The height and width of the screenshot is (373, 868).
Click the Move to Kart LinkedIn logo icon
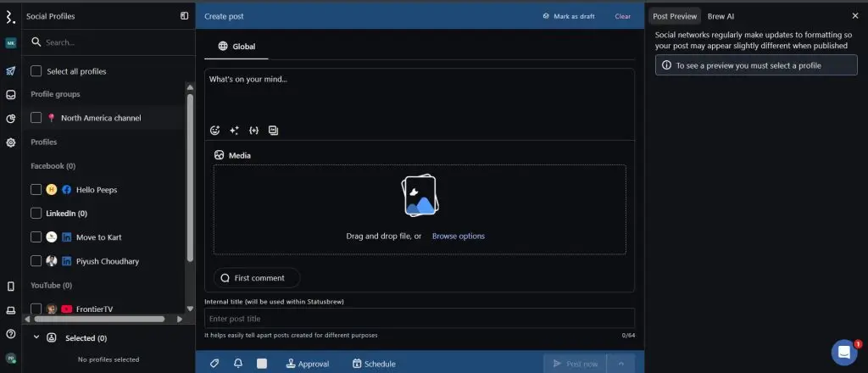[66, 237]
